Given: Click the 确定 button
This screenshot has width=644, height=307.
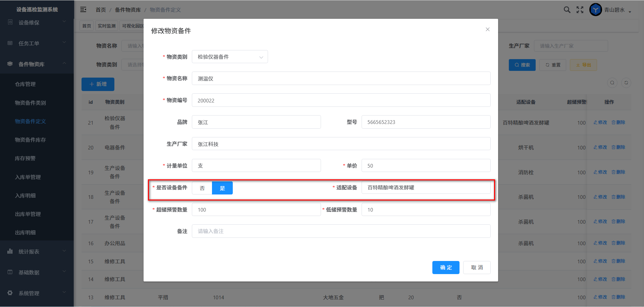Looking at the screenshot, I should tap(445, 267).
